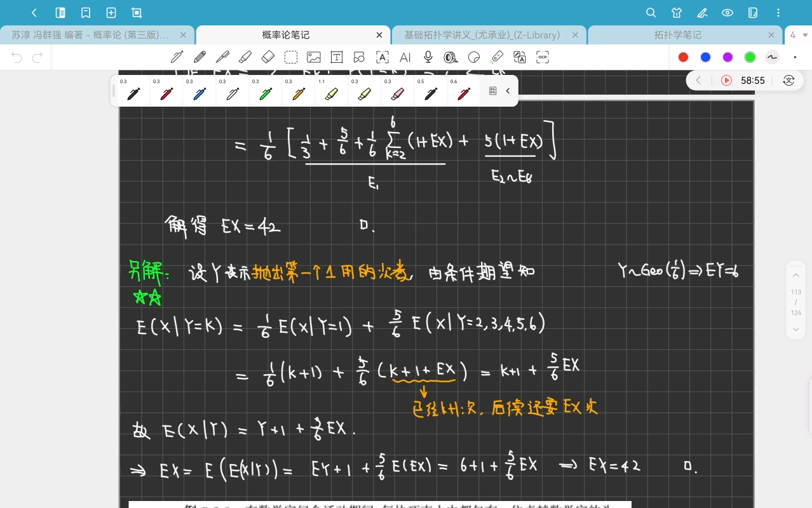The width and height of the screenshot is (812, 508).
Task: Select the fountain pen tool
Action: click(x=177, y=57)
